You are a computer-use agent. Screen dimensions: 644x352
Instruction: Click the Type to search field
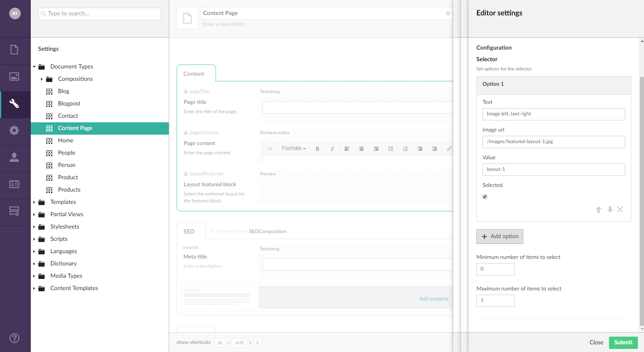point(100,13)
